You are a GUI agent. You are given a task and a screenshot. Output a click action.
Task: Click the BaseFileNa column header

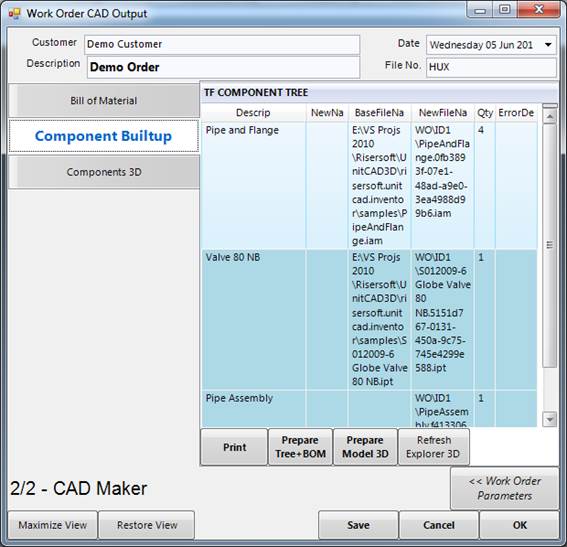coord(379,113)
